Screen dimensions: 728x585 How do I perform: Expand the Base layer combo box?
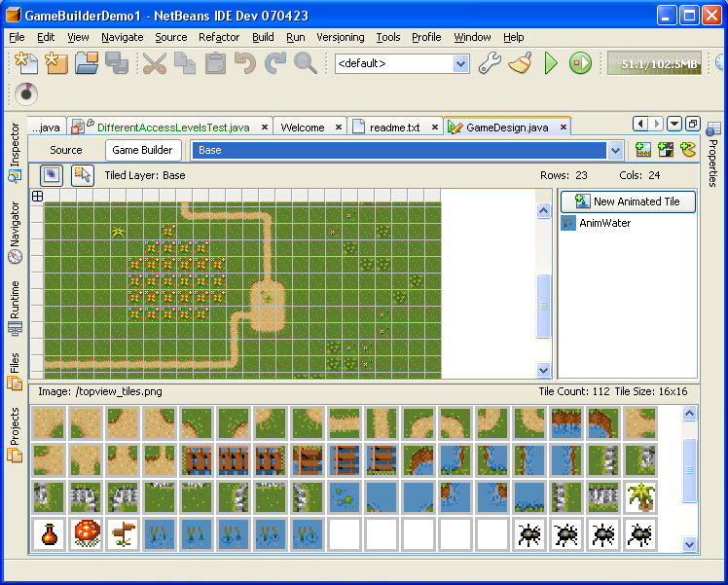point(616,150)
